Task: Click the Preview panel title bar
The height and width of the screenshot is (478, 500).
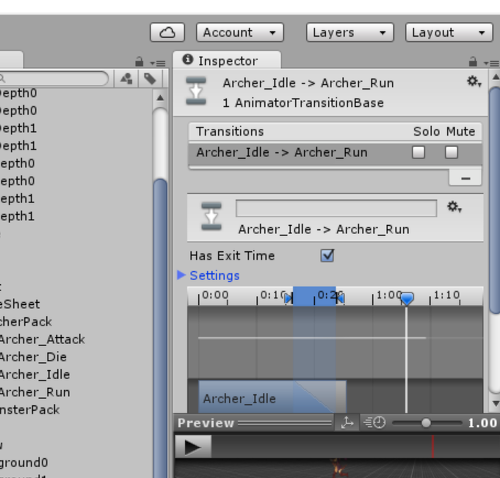Action: point(253,423)
